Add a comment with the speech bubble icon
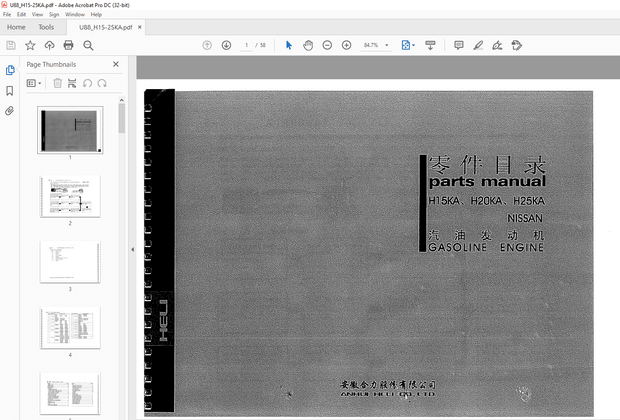620x420 pixels. click(459, 45)
